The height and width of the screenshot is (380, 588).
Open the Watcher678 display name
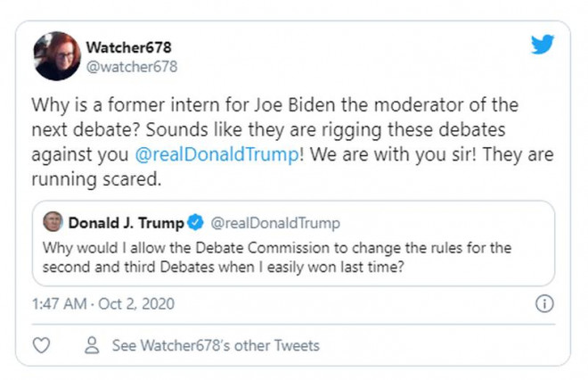point(128,47)
